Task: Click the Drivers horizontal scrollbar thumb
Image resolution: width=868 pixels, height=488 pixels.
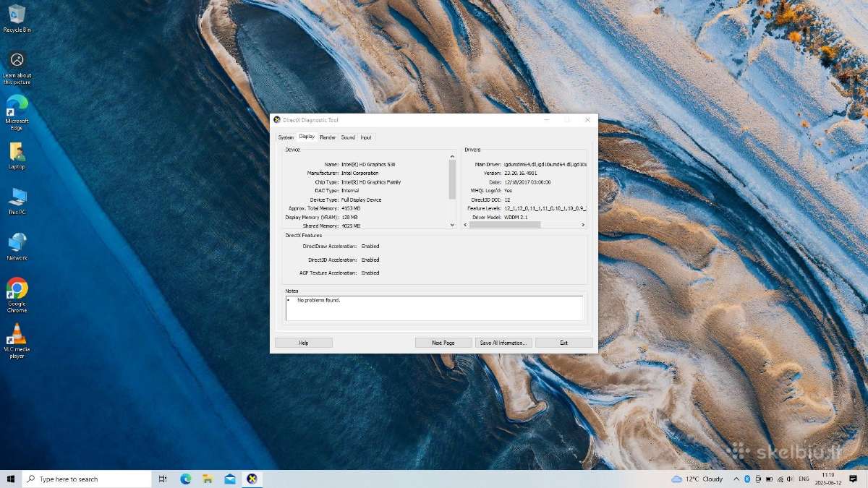Action: pyautogui.click(x=505, y=225)
